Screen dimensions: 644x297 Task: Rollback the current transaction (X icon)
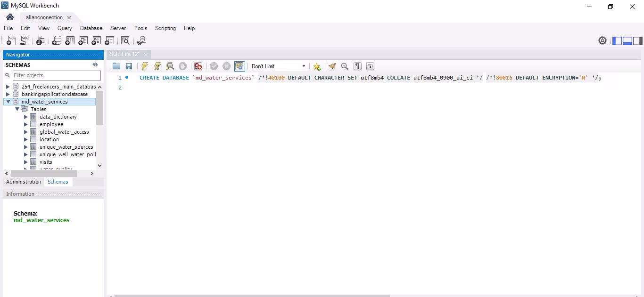pyautogui.click(x=227, y=66)
